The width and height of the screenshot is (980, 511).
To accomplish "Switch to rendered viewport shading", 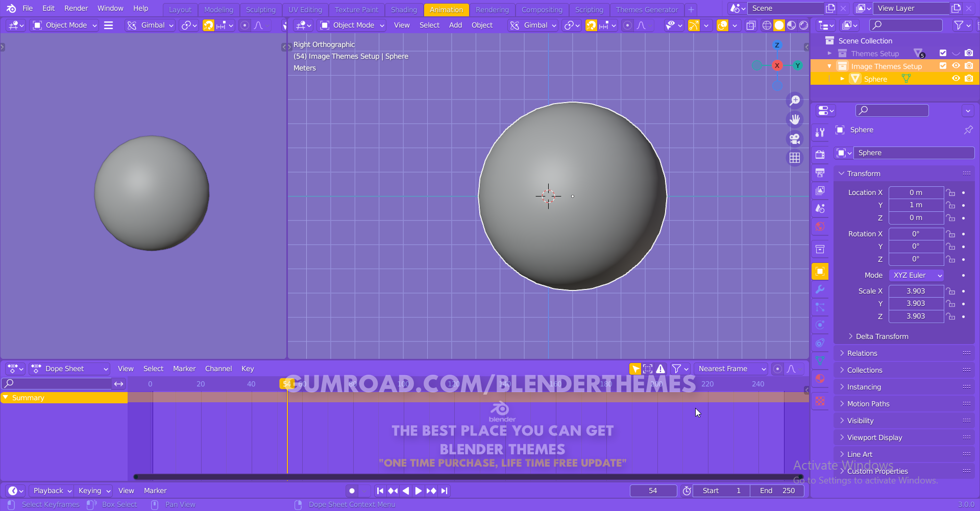I will pyautogui.click(x=803, y=25).
